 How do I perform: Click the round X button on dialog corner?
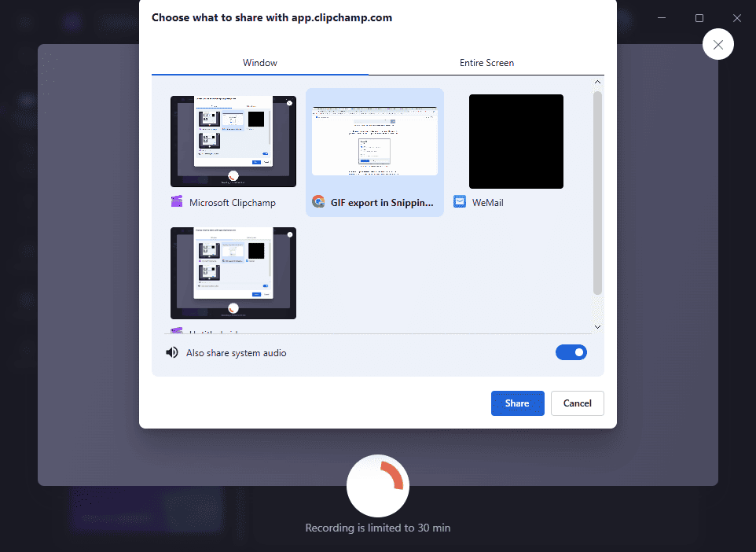coord(718,44)
